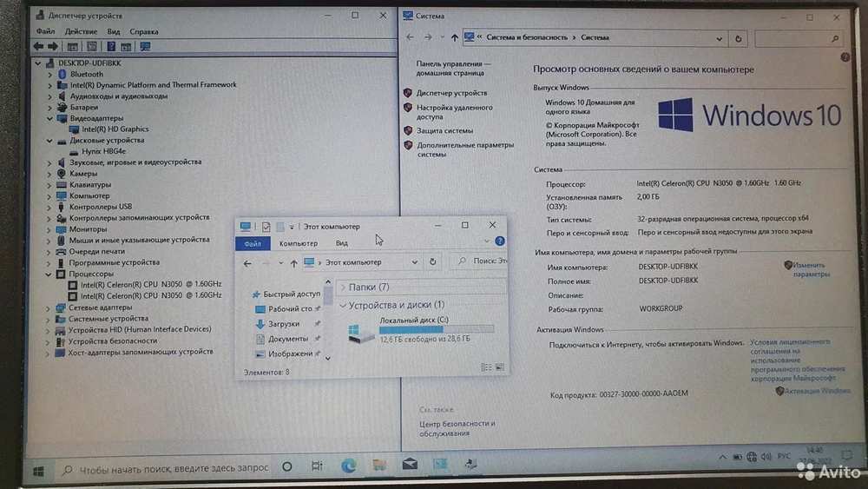Open the Действие menu in Device Manager
The width and height of the screenshot is (868, 489).
tap(81, 31)
